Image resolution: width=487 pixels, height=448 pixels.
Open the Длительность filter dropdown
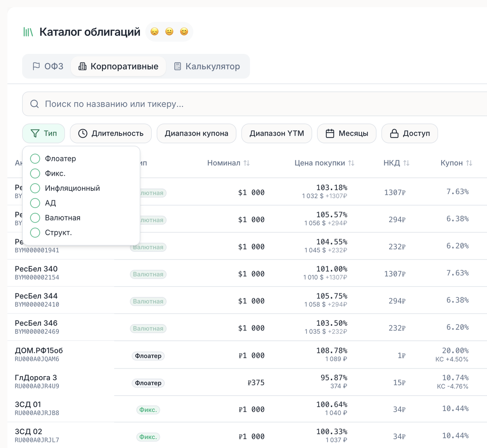tap(110, 133)
